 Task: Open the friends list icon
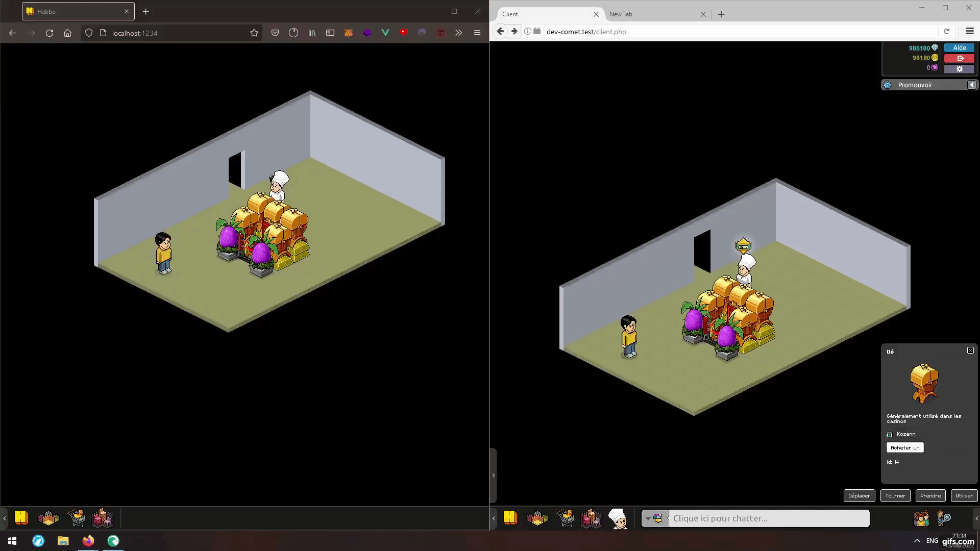(x=921, y=518)
